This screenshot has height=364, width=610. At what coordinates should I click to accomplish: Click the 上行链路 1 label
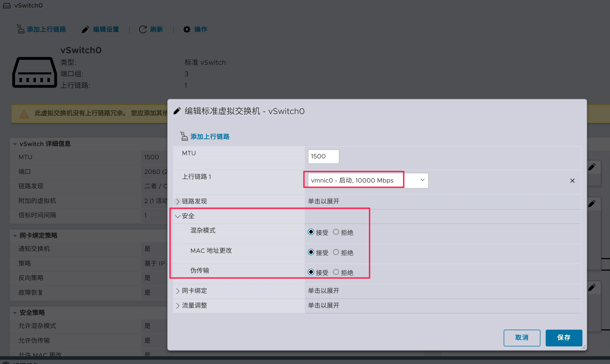196,176
